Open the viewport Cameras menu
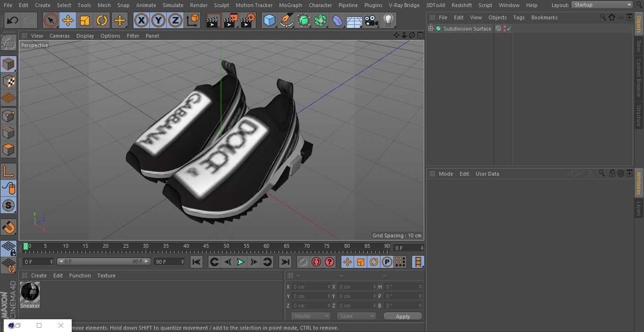This screenshot has height=332, width=644. 59,36
